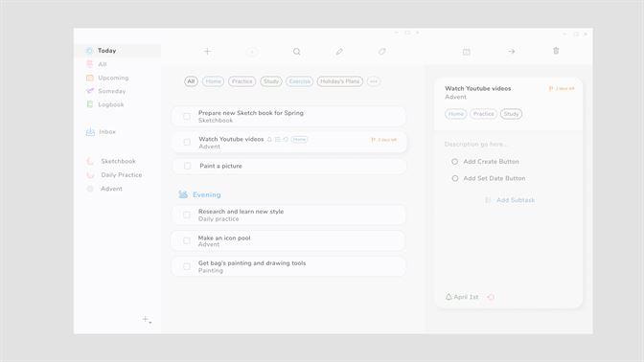Click the tag icon in toolbar
The image size is (644, 362).
(382, 52)
